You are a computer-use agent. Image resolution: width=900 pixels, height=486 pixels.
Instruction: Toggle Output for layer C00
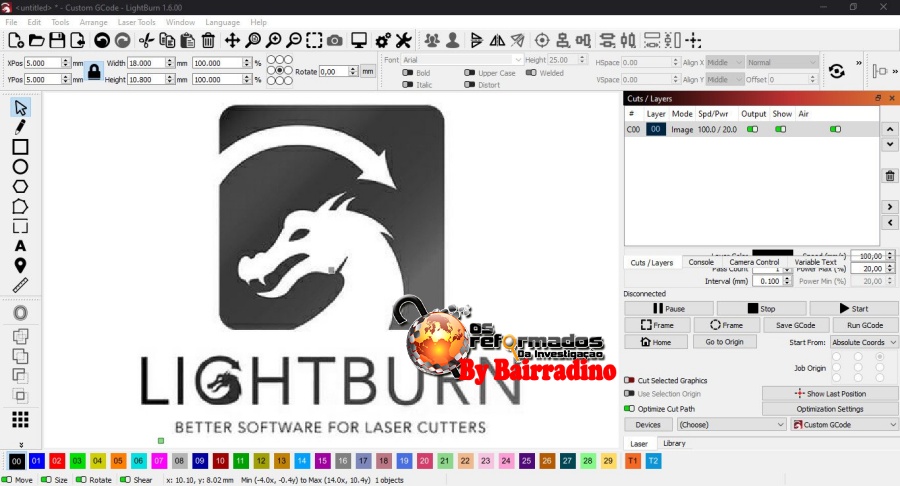click(752, 129)
